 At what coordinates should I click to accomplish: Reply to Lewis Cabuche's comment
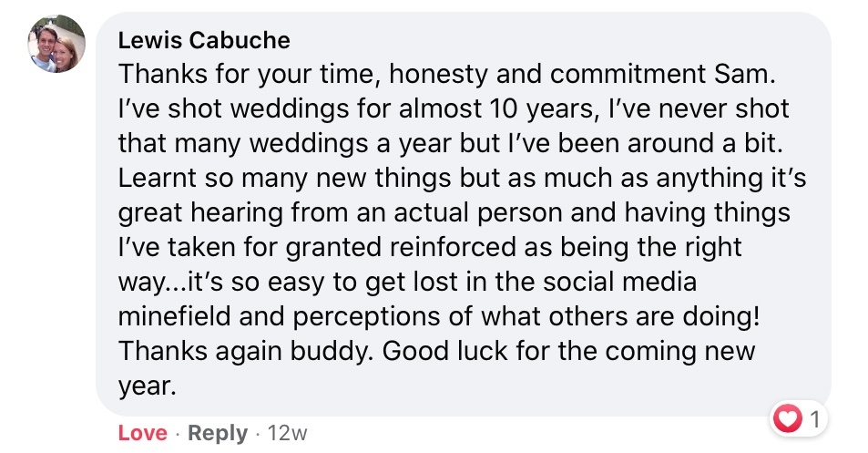(x=218, y=433)
